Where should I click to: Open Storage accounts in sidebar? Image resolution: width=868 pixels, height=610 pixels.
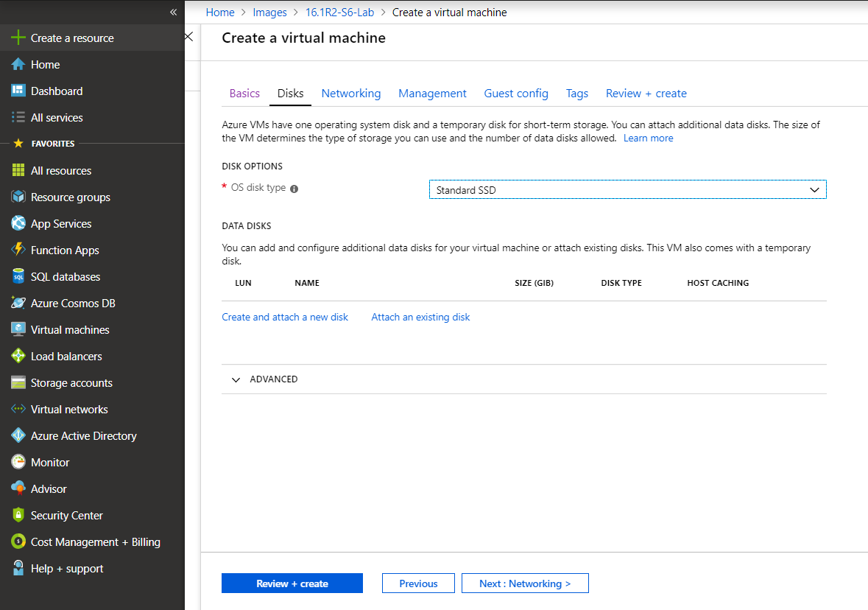(x=92, y=383)
